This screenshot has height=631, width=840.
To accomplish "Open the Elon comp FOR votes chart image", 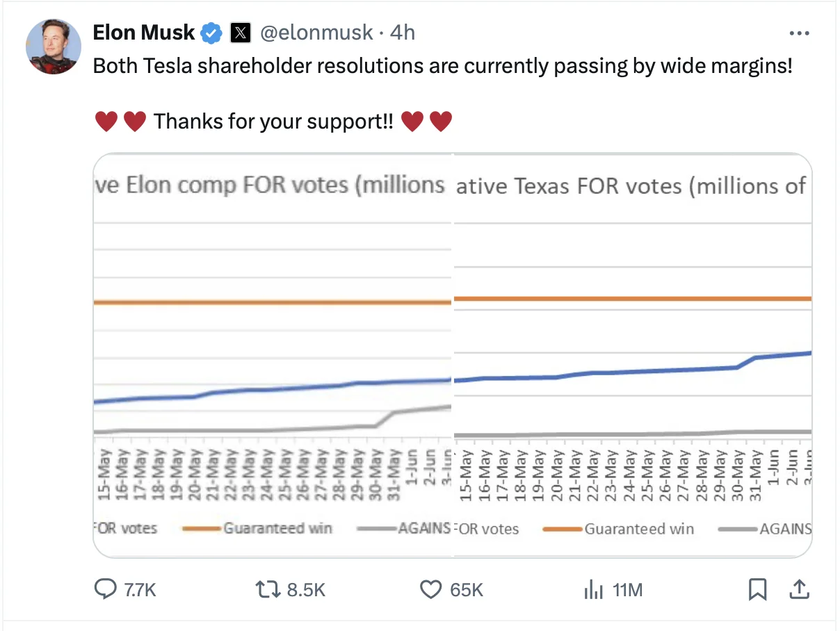I will click(x=273, y=354).
